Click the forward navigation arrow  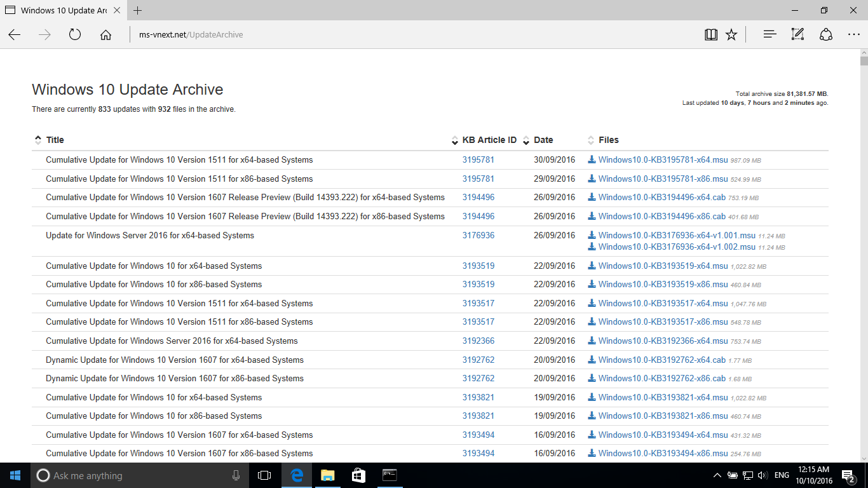(44, 35)
